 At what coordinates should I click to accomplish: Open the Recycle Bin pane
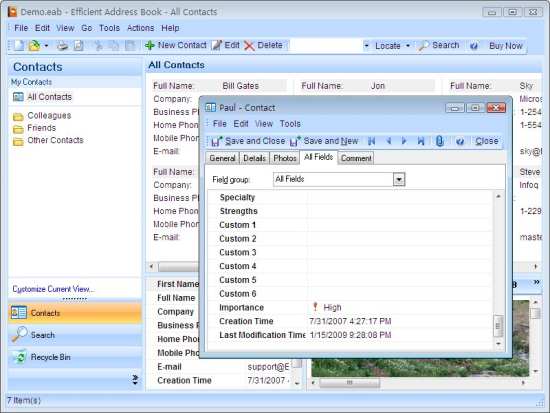click(x=75, y=357)
